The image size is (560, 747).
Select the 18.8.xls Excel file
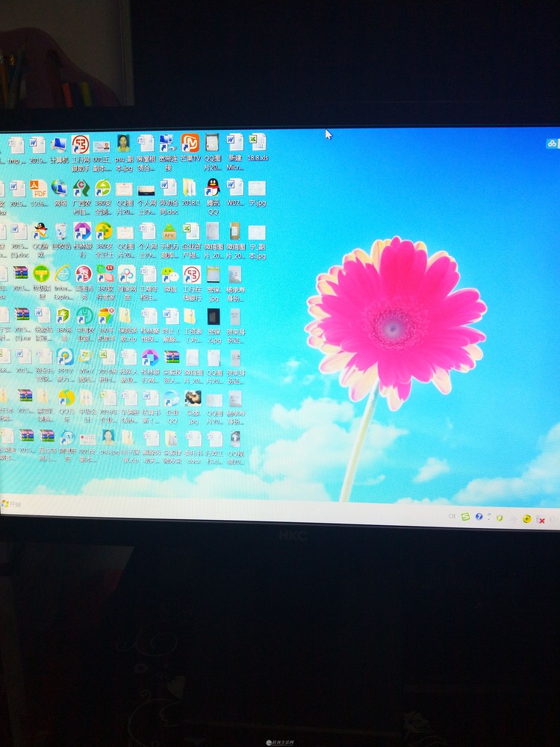click(x=258, y=148)
